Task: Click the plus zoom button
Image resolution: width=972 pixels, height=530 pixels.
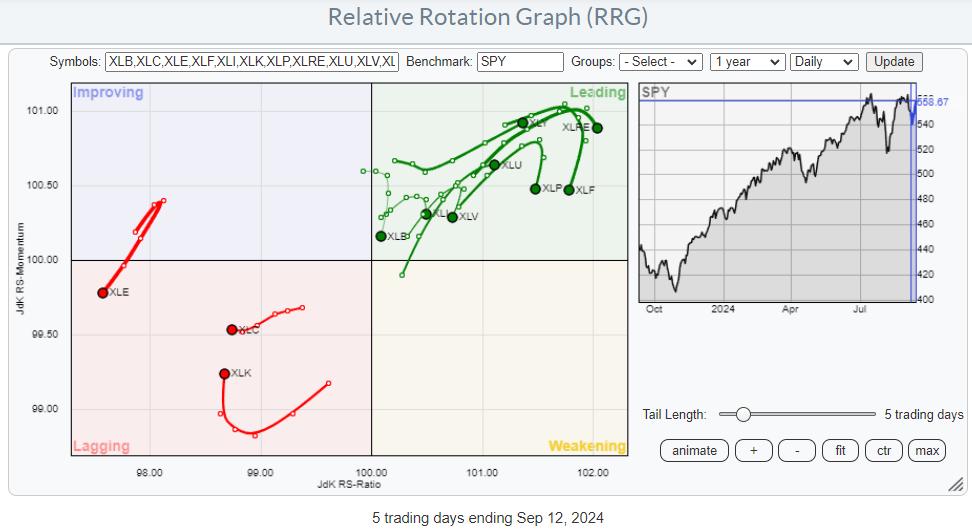Action: click(x=753, y=451)
